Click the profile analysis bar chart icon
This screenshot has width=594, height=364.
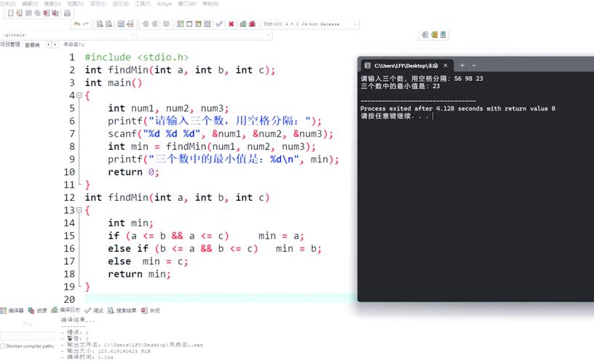pyautogui.click(x=242, y=24)
